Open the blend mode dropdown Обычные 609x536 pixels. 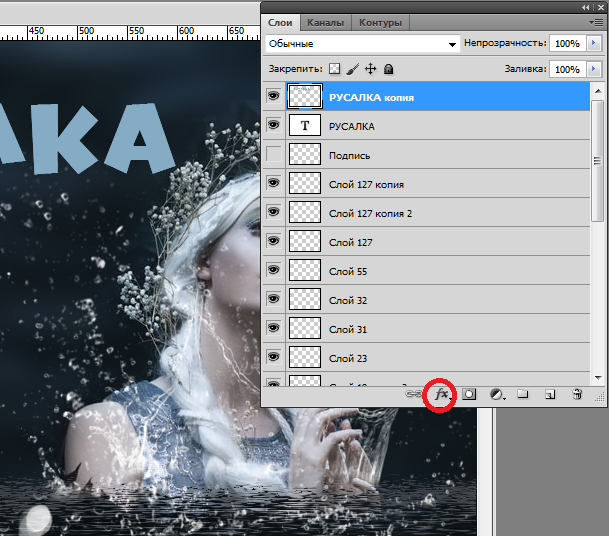[362, 44]
